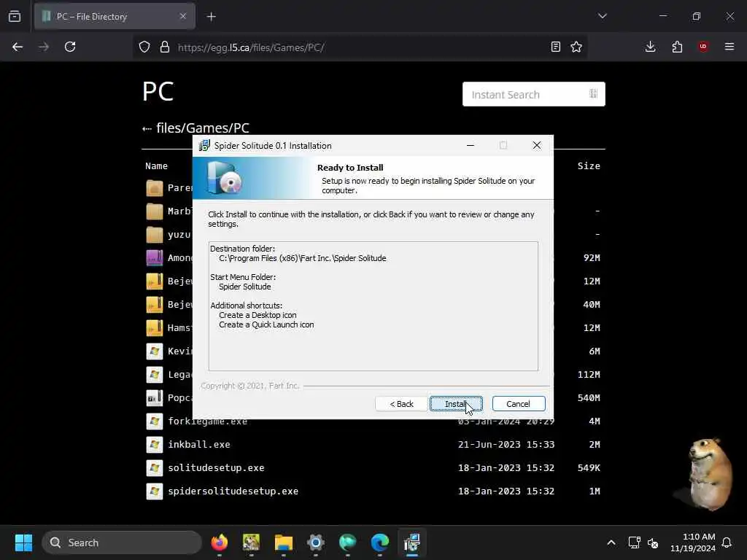Open the notifications bell in the taskbar
This screenshot has width=747, height=560.
pos(727,542)
